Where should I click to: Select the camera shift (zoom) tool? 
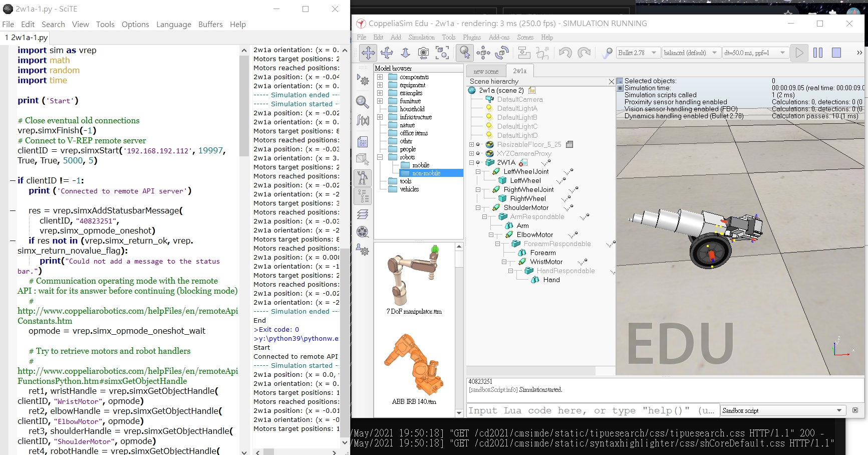(x=405, y=53)
